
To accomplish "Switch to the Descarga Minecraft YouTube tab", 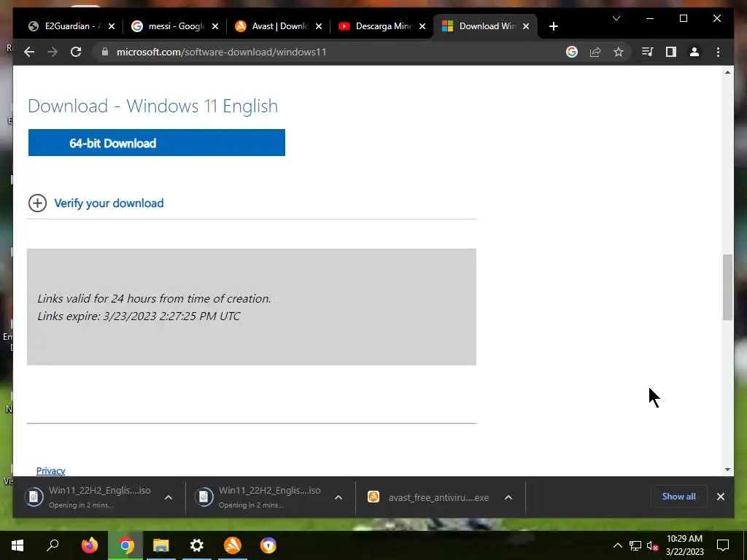I will click(x=383, y=26).
